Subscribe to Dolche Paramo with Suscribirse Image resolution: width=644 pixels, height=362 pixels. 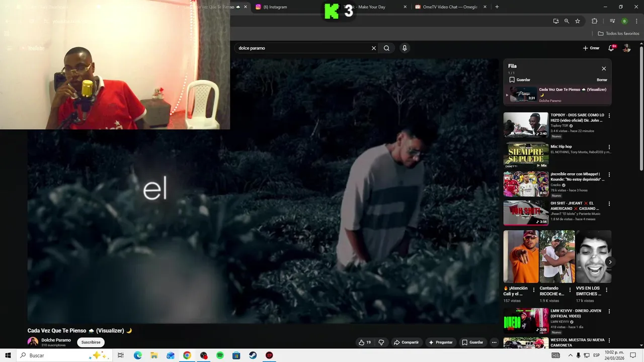(91, 342)
